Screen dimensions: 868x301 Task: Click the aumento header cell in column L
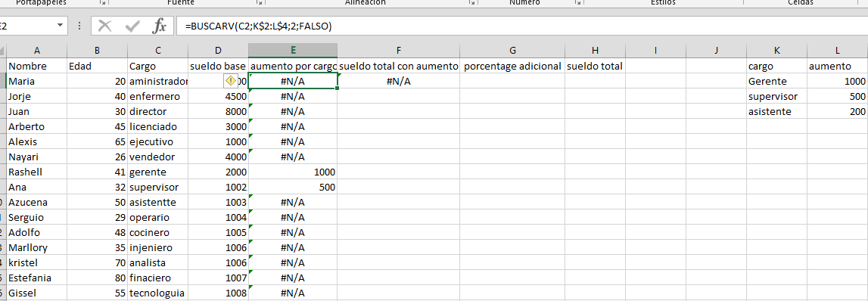838,67
